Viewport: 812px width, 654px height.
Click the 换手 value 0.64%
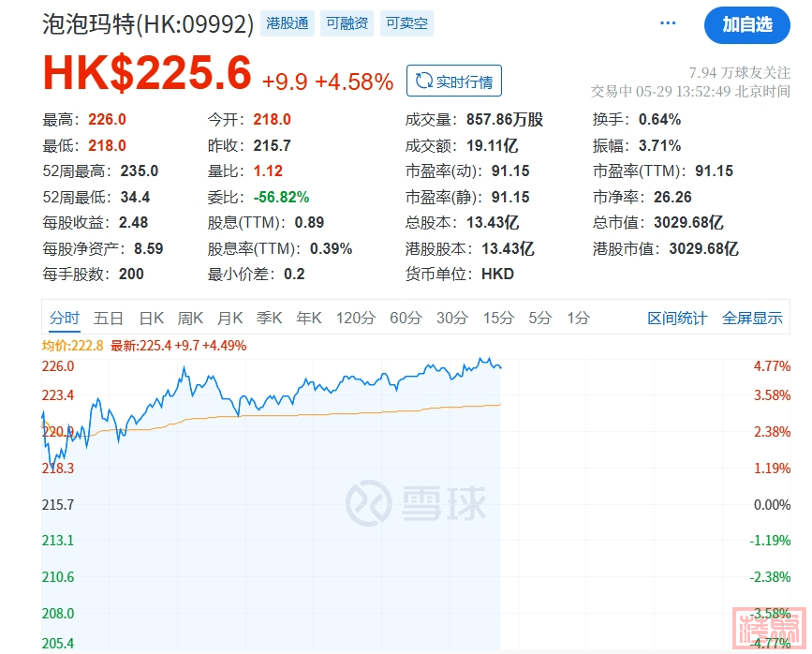[x=659, y=120]
